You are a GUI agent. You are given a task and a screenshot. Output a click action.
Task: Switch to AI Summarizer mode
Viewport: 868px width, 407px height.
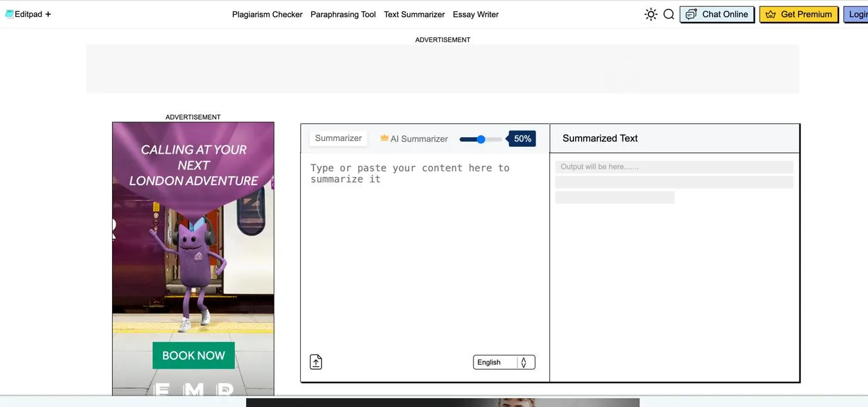pos(420,139)
